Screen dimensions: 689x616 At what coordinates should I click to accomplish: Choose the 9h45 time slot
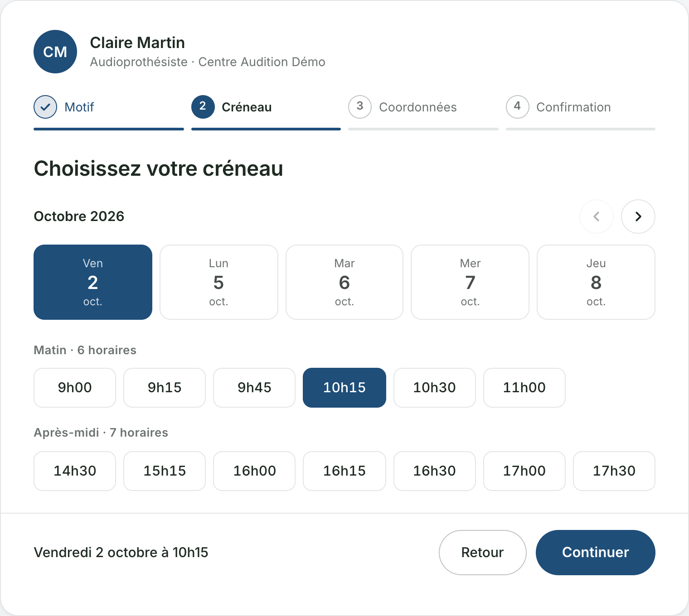[254, 388]
